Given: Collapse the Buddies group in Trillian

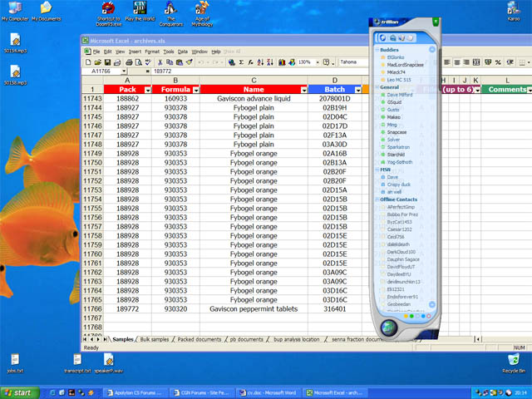Looking at the screenshot, I should pyautogui.click(x=376, y=50).
